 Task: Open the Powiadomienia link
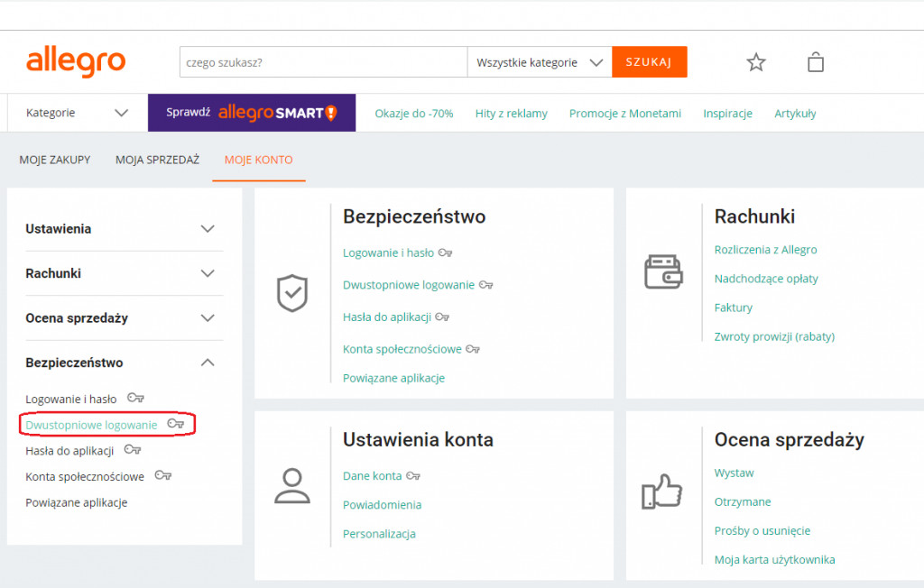pyautogui.click(x=382, y=505)
